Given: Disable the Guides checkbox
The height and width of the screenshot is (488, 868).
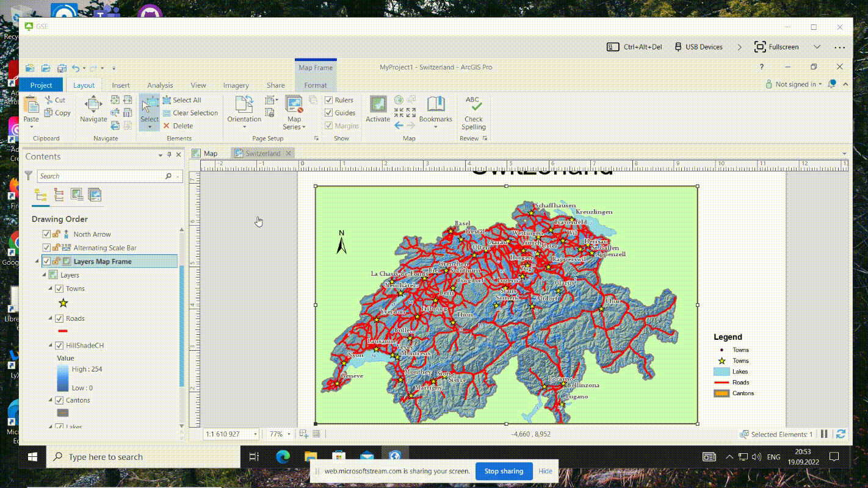Looking at the screenshot, I should pyautogui.click(x=329, y=113).
